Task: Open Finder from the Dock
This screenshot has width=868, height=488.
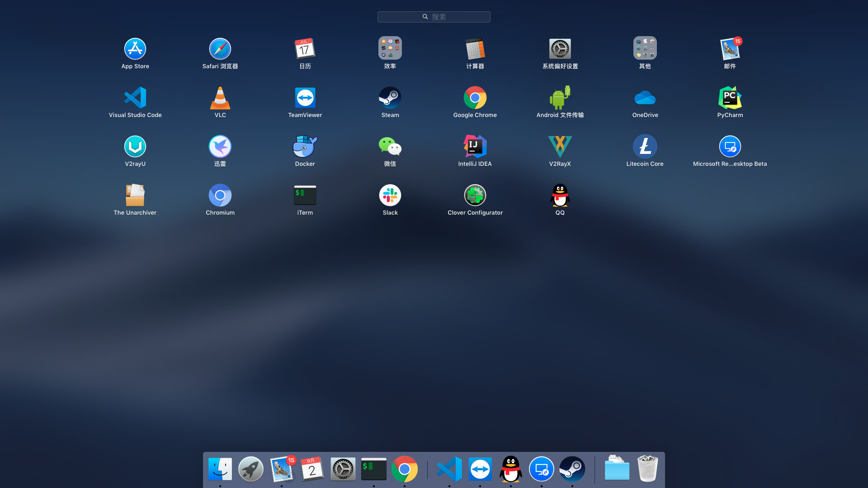Action: 220,469
